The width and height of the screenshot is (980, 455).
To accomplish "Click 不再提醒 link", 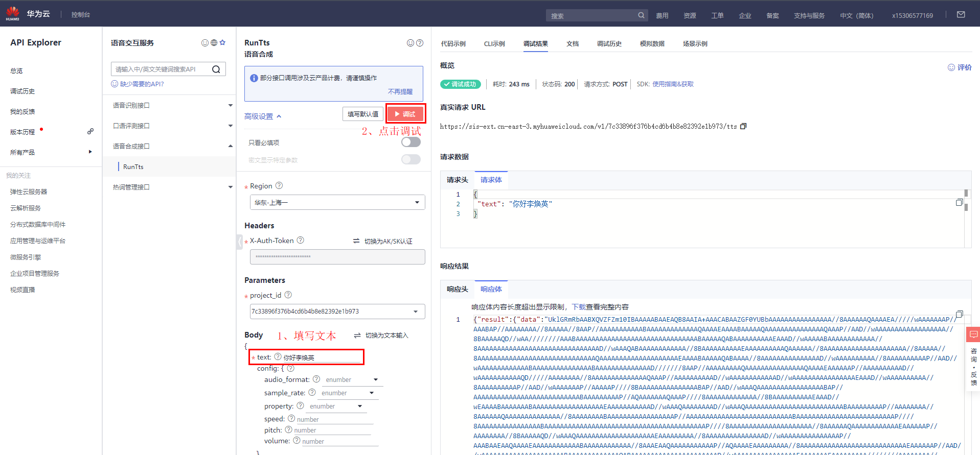I will (400, 91).
